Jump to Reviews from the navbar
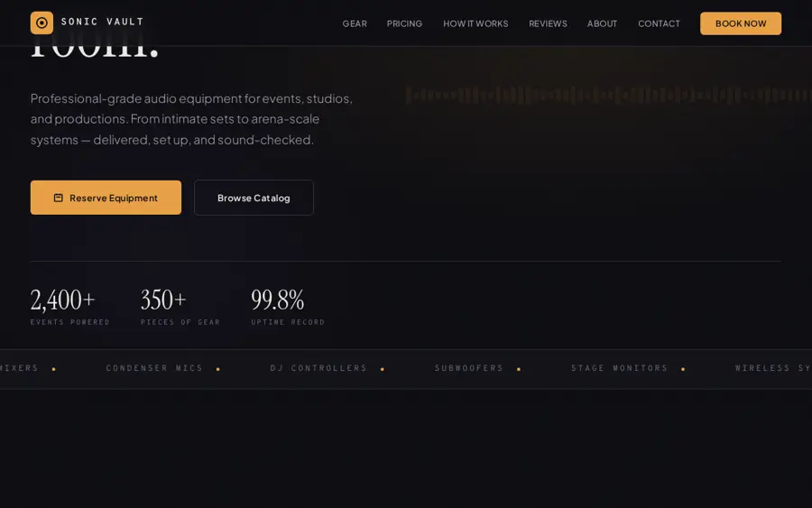The width and height of the screenshot is (812, 508). pyautogui.click(x=548, y=23)
